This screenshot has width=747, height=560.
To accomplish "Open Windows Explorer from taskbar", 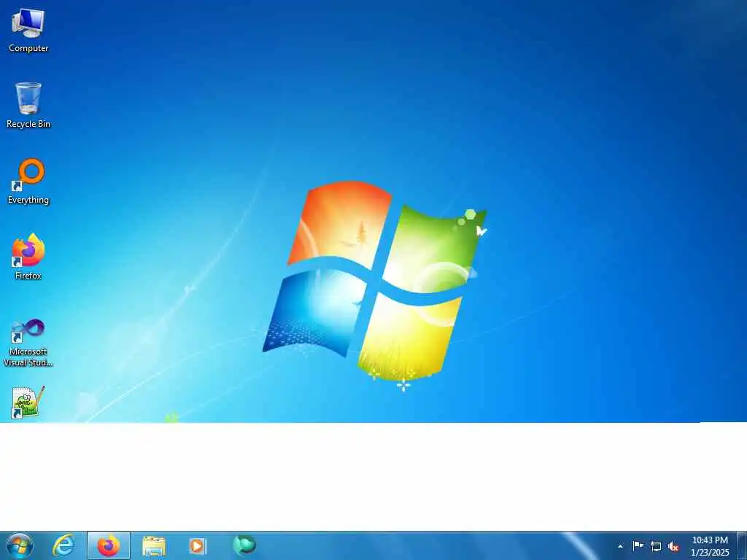I will pos(153,545).
